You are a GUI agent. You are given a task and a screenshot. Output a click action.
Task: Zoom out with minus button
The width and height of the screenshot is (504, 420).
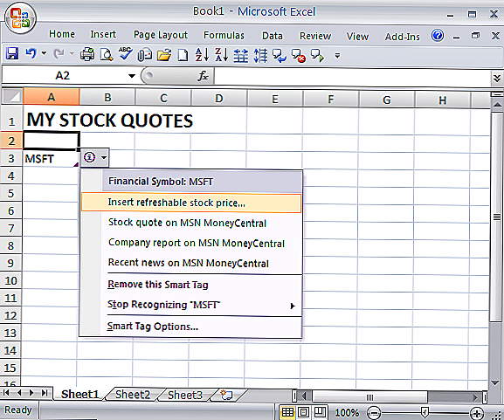pos(374,413)
